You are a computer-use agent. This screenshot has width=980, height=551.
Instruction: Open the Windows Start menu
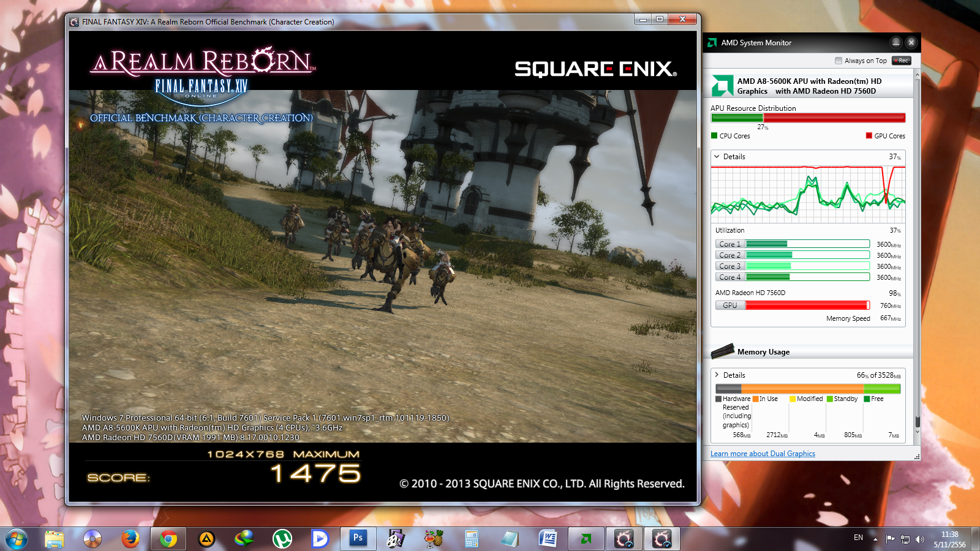(17, 539)
